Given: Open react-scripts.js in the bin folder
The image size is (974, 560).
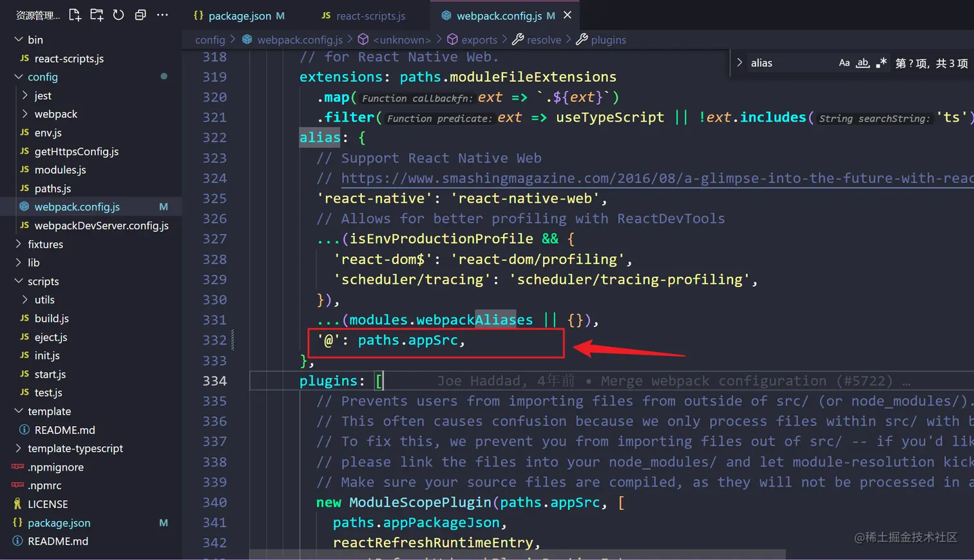Looking at the screenshot, I should [x=91, y=59].
